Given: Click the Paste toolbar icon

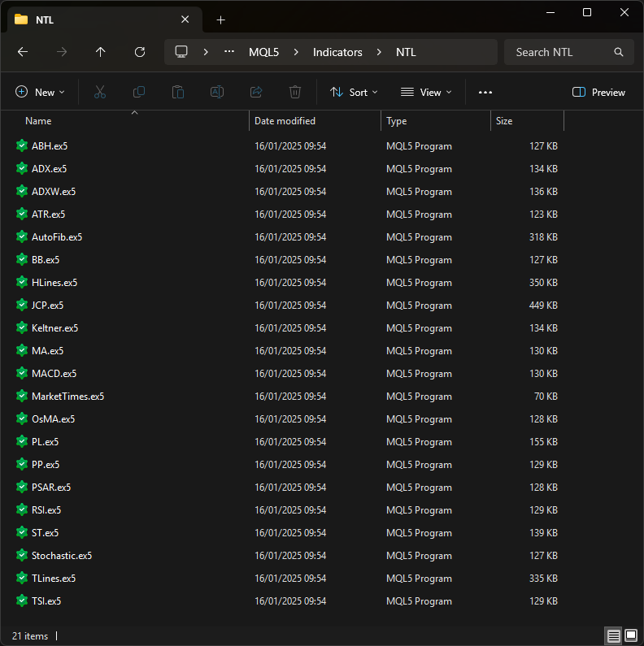Looking at the screenshot, I should pyautogui.click(x=178, y=92).
